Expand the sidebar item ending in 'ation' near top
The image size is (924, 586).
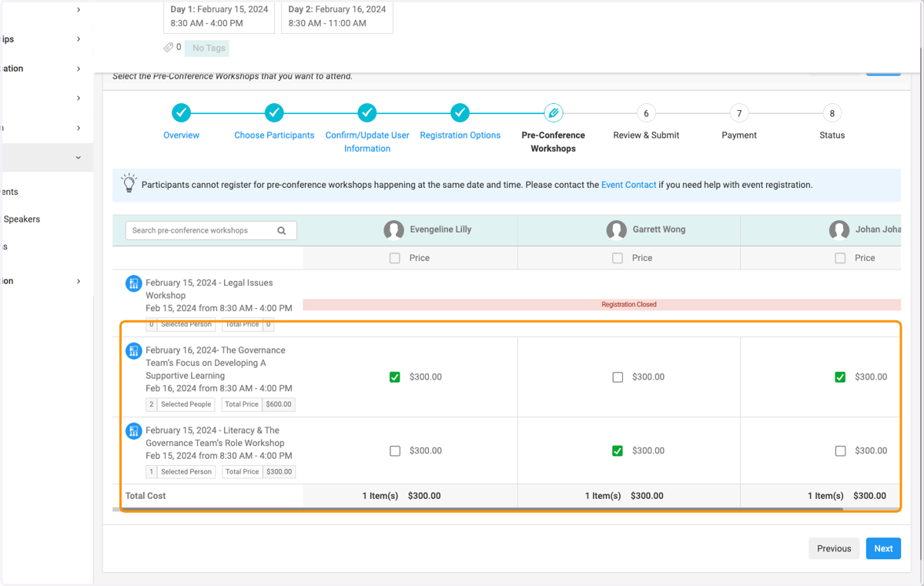79,69
